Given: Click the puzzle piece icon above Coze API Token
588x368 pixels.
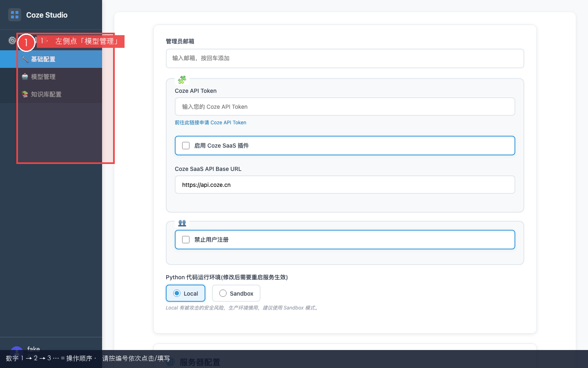Looking at the screenshot, I should pyautogui.click(x=182, y=79).
